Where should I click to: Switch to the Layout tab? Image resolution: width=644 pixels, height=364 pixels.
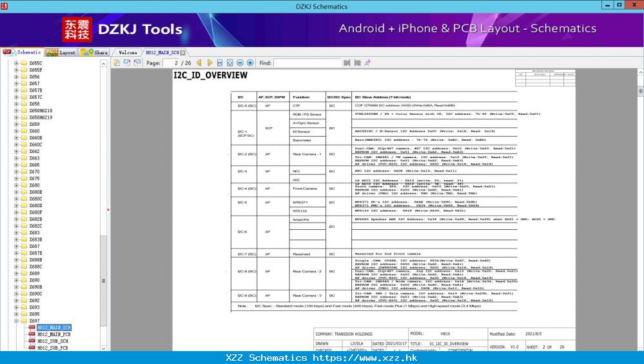(x=61, y=52)
